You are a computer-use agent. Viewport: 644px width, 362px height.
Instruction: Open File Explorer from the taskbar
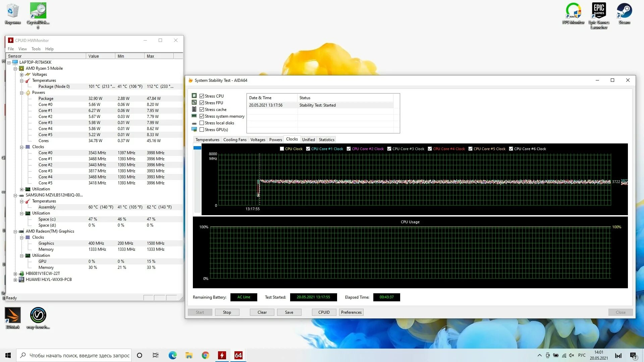click(x=189, y=355)
